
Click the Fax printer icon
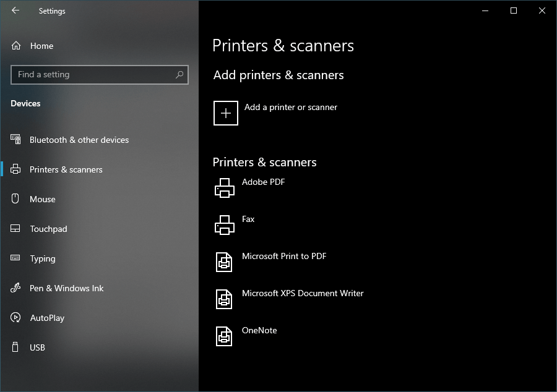[x=225, y=225]
